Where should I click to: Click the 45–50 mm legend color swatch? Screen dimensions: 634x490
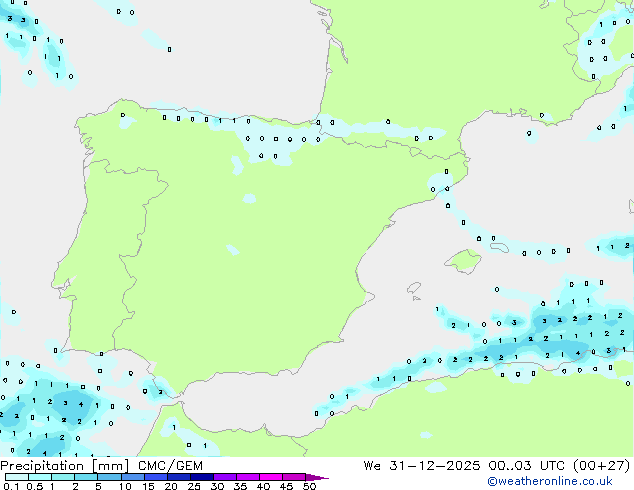[294, 477]
